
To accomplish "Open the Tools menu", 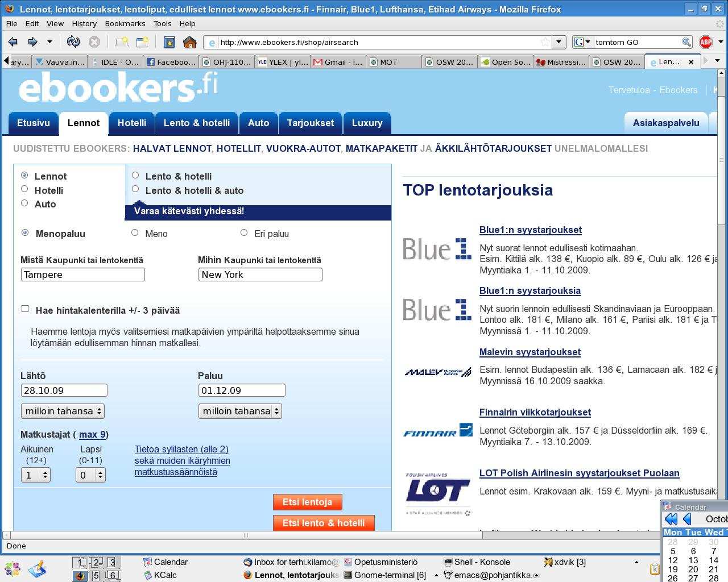I will (162, 23).
